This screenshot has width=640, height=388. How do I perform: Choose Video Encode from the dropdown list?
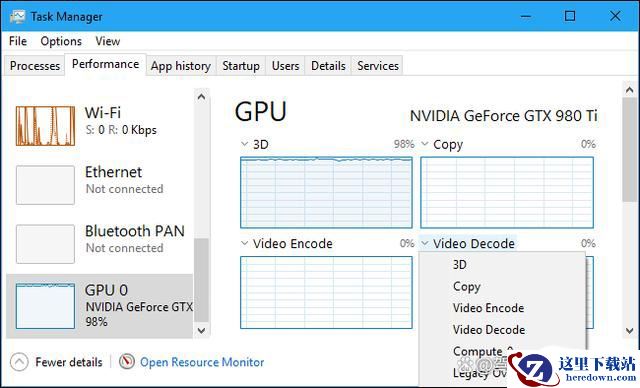point(488,308)
